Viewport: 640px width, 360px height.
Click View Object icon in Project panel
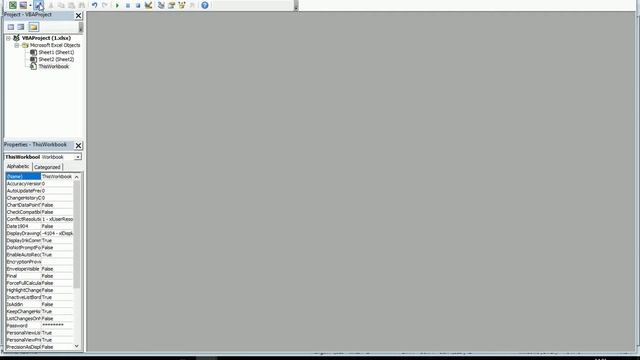(x=21, y=27)
